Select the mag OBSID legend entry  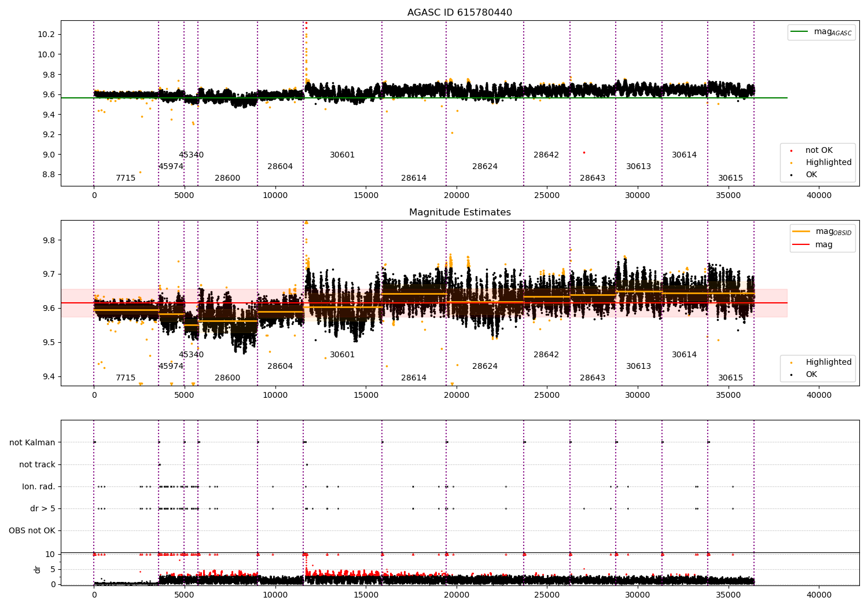tap(822, 232)
